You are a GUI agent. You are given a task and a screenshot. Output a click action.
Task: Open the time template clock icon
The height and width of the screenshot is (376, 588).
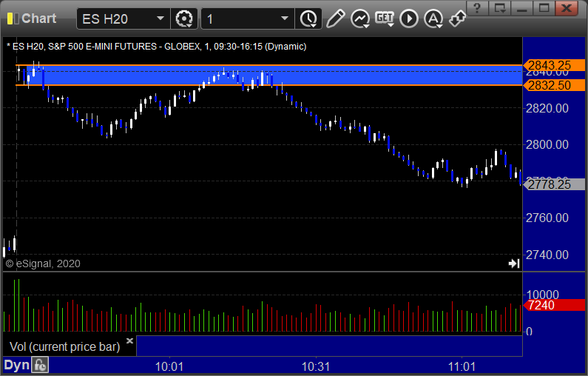(308, 19)
